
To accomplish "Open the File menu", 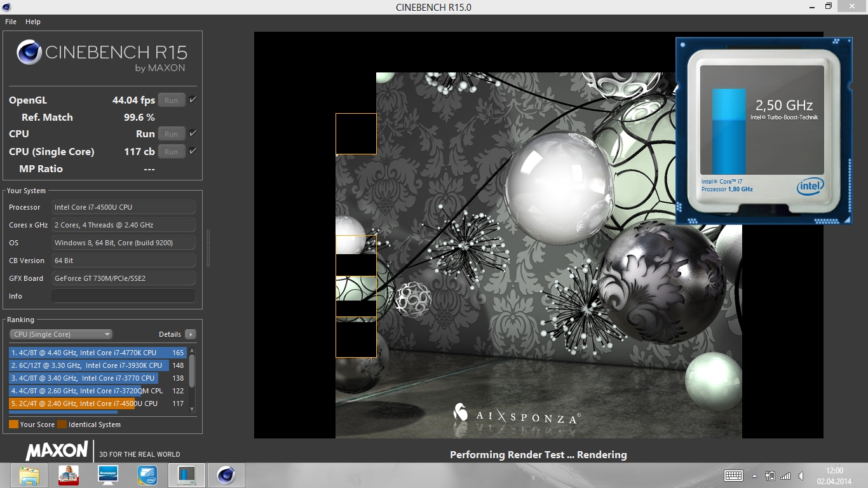I will (11, 22).
